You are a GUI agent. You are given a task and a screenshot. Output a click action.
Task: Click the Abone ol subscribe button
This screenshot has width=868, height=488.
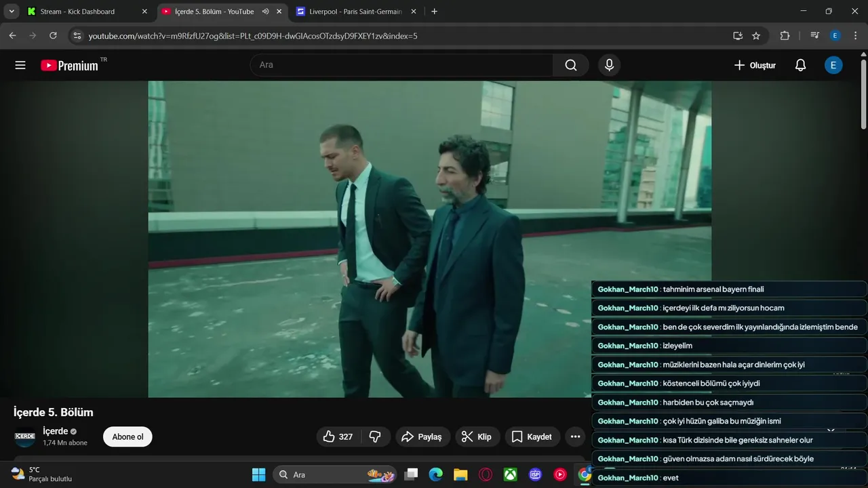(127, 436)
